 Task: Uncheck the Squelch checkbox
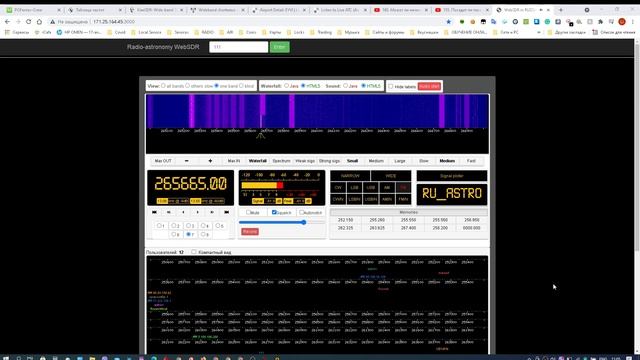(274, 212)
